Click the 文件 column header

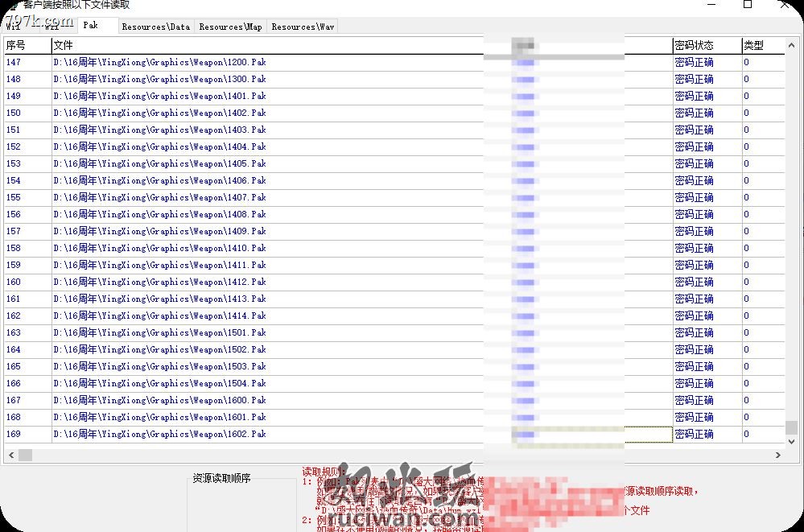[266, 45]
